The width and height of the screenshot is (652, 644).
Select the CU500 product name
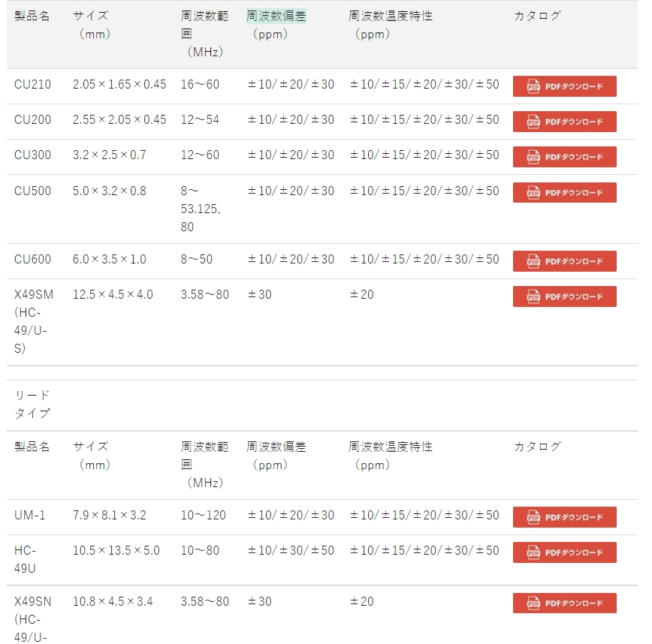[x=32, y=191]
